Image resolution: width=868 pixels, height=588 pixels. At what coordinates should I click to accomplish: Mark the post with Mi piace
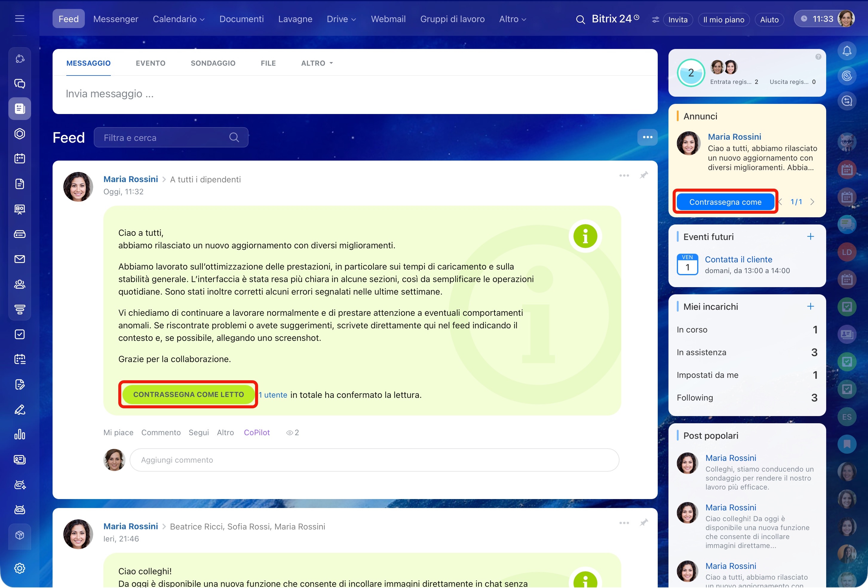[x=118, y=432]
